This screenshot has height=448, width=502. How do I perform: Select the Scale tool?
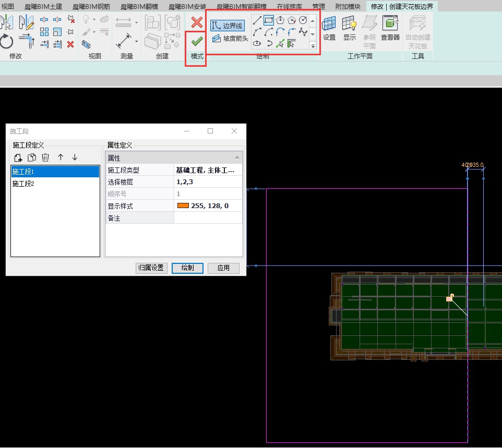click(x=57, y=32)
